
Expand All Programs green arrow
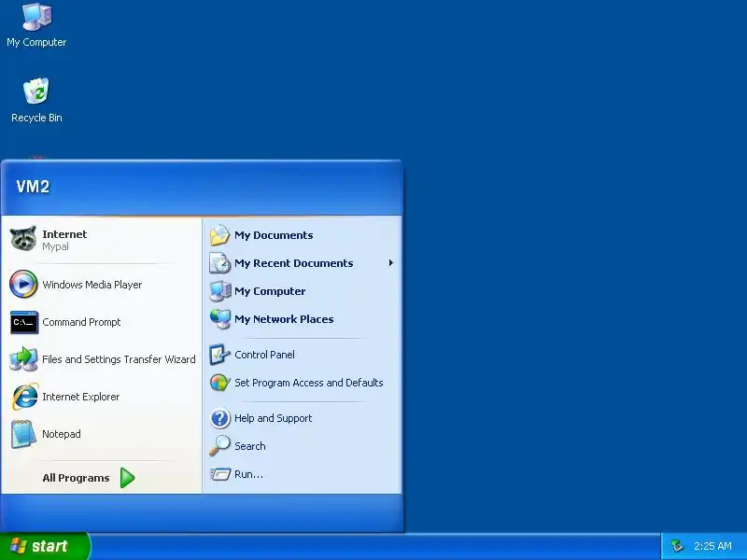click(127, 478)
